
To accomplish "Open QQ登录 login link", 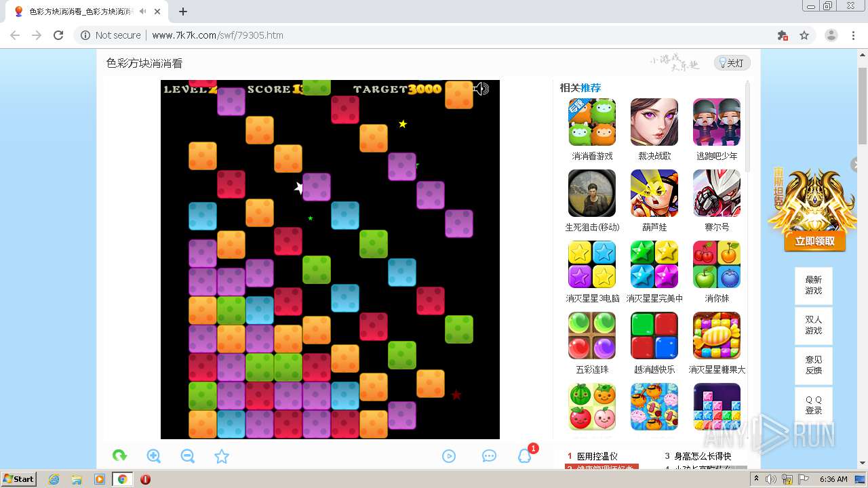I will (x=814, y=405).
